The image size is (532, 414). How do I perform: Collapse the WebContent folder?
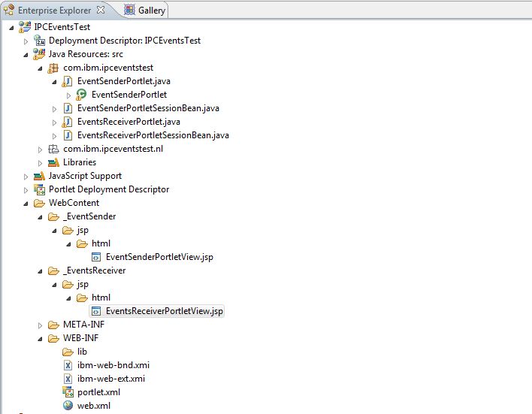tap(26, 203)
